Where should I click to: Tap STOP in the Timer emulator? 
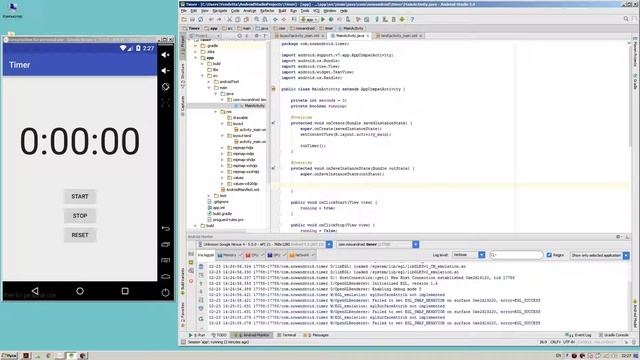point(80,216)
